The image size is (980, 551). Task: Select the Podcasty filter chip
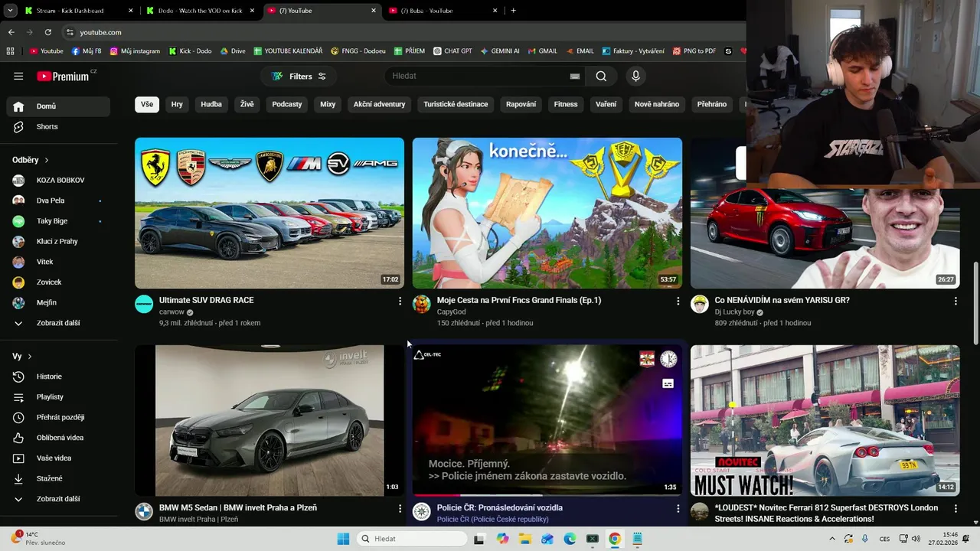coord(287,104)
